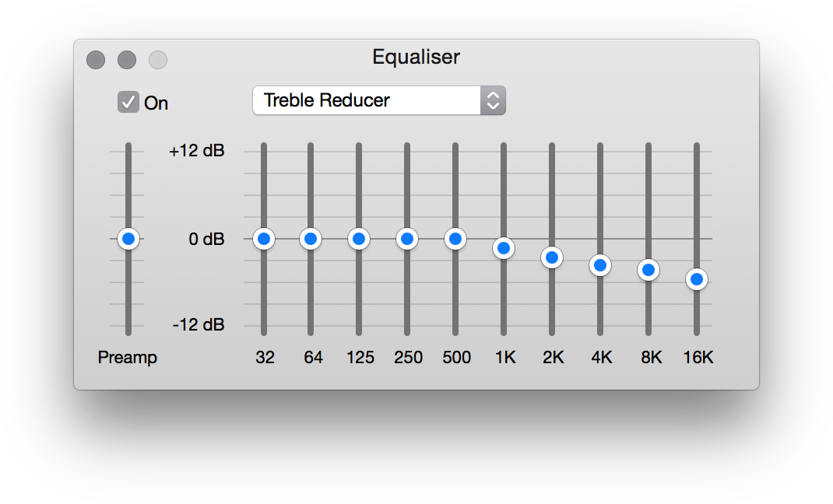Click the 2K band slider knob

tap(552, 257)
